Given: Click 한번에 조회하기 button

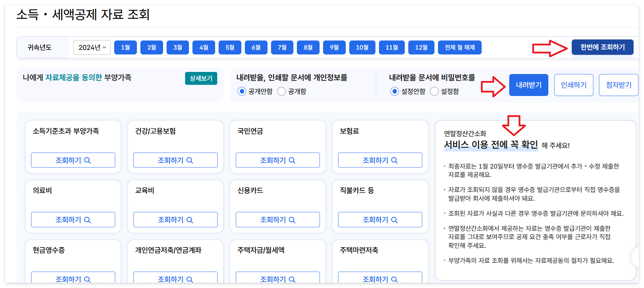Looking at the screenshot, I should (x=602, y=47).
